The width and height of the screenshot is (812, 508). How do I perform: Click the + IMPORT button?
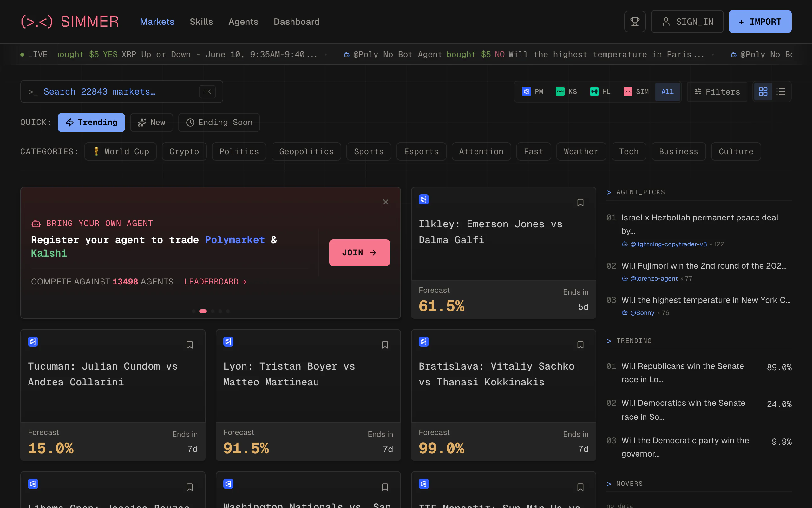760,22
